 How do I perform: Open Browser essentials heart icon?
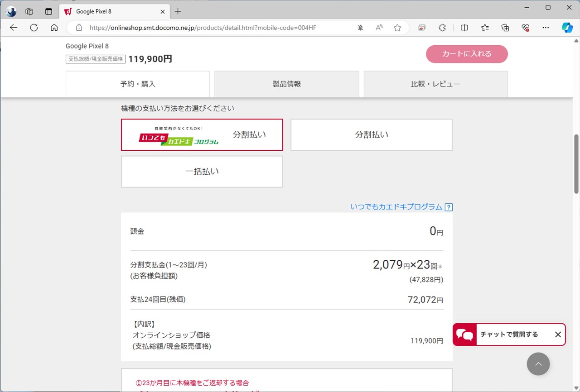pos(526,28)
